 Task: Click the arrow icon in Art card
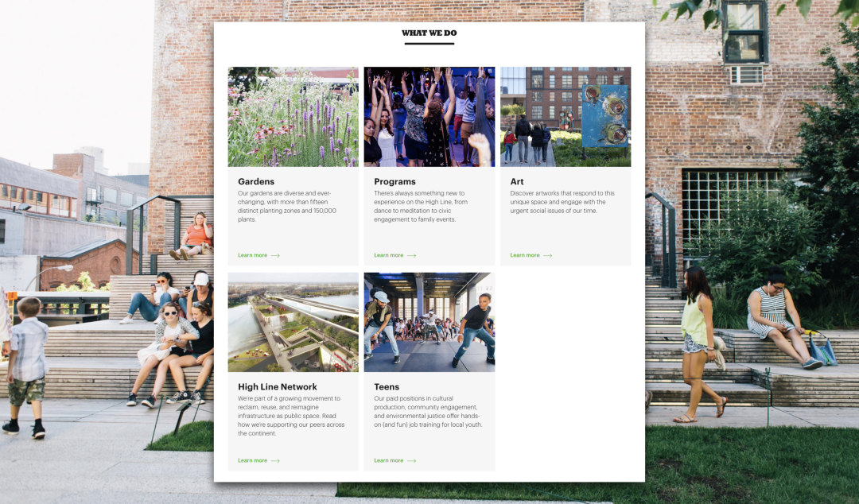pos(547,256)
